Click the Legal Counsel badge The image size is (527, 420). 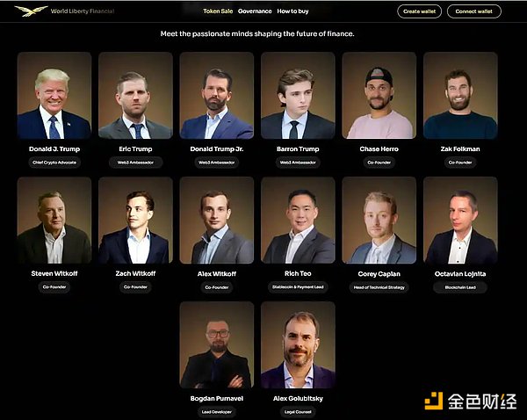tap(298, 412)
